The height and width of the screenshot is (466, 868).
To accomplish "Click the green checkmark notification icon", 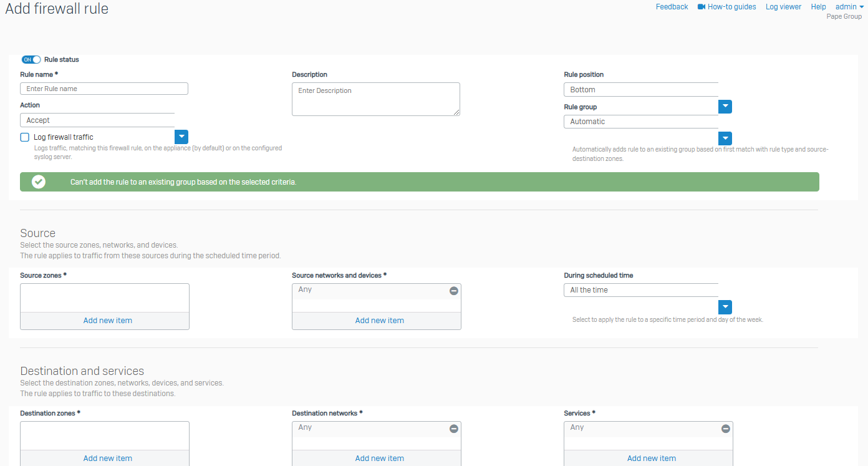I will (x=39, y=182).
